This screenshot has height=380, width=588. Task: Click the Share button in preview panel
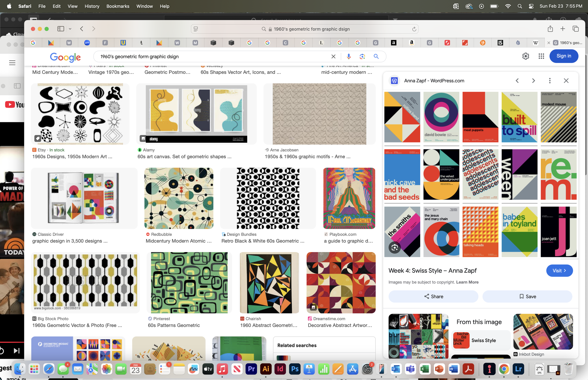pyautogui.click(x=433, y=296)
